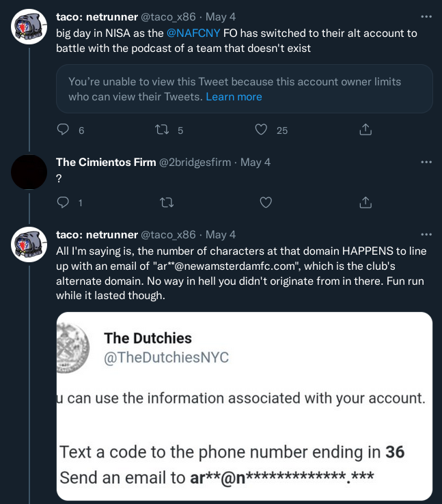
Task: Open more options for first tweet
Action: (x=426, y=16)
